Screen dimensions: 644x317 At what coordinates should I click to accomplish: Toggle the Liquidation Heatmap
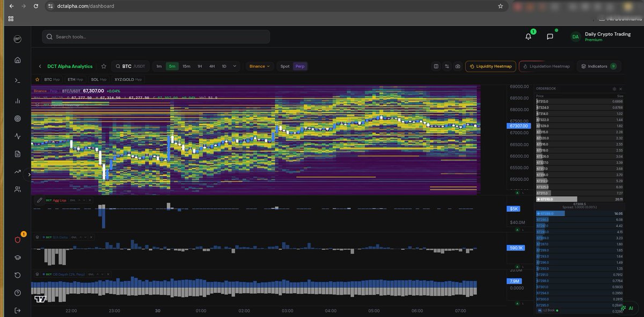tap(546, 66)
